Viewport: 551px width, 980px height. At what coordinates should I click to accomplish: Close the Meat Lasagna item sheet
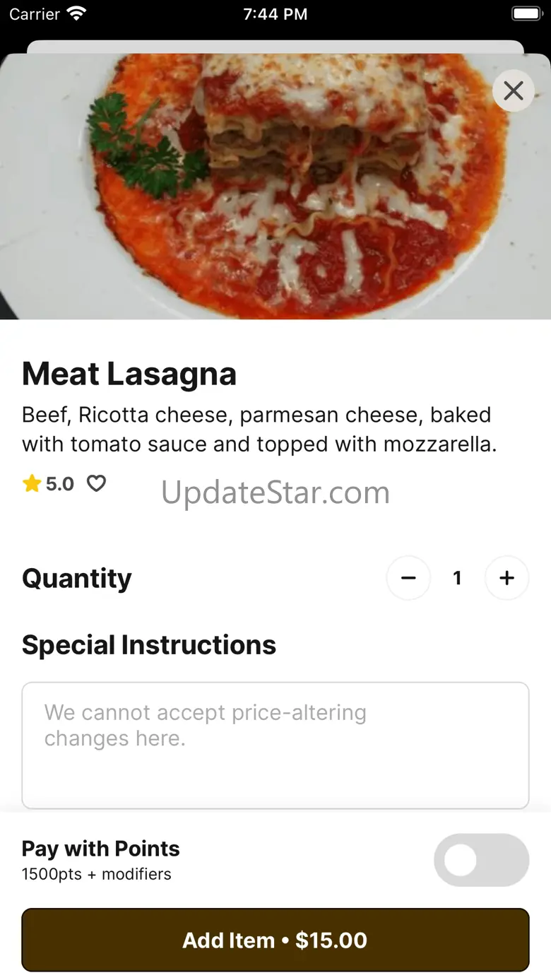pos(514,90)
